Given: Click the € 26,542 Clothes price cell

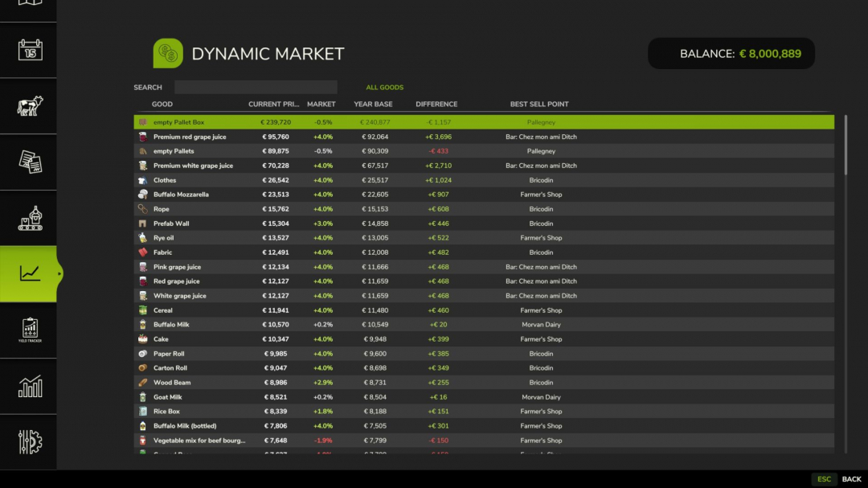Looking at the screenshot, I should 275,180.
